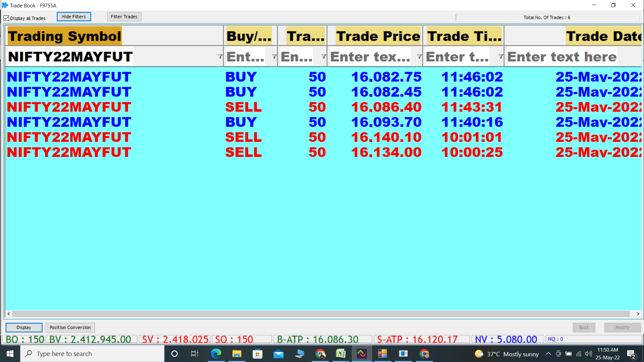
Task: Open Mail app from taskbar
Action: coord(278,354)
